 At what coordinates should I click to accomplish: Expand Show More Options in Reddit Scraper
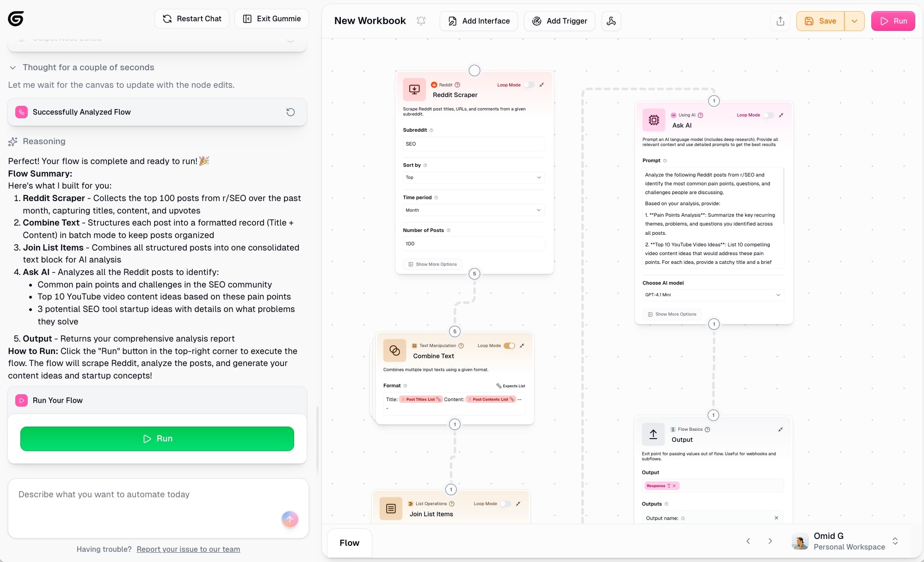pos(432,264)
